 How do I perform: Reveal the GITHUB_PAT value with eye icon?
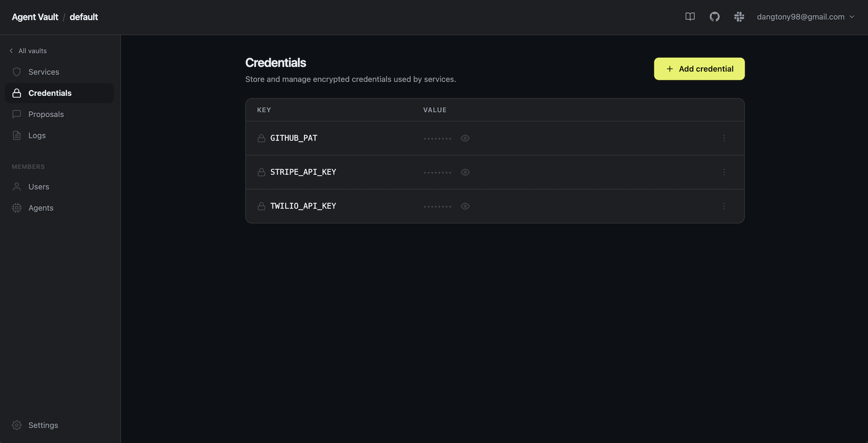coord(465,138)
